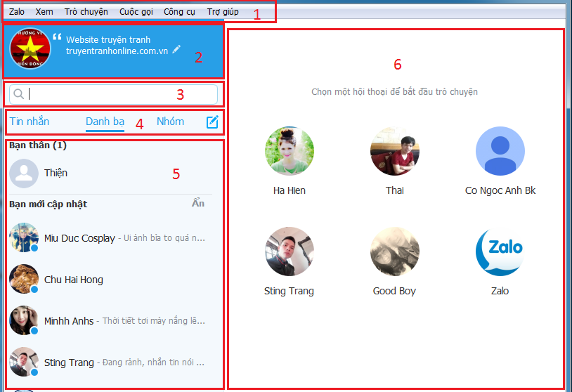Click the vertical scrollbar on the right edge
Screen dimensions: 572x392
click(x=568, y=211)
